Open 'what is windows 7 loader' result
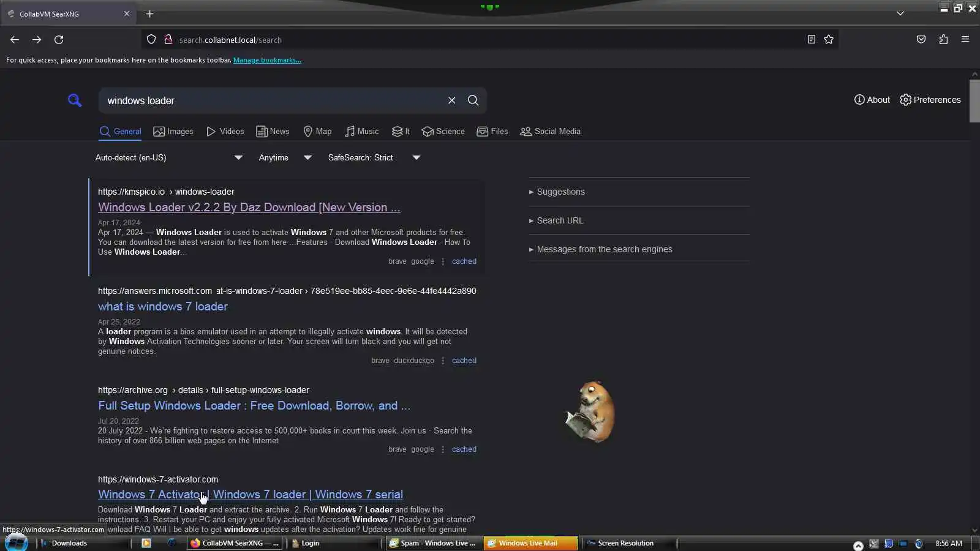 click(x=163, y=307)
